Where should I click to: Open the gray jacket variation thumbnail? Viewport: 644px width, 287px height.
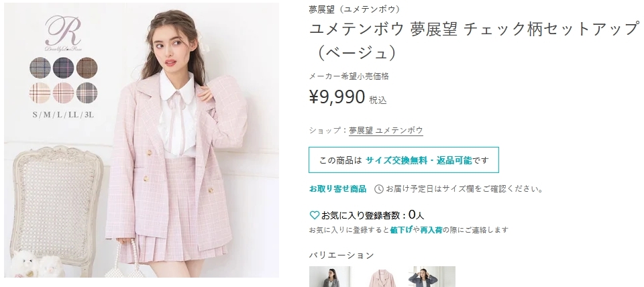click(x=330, y=277)
